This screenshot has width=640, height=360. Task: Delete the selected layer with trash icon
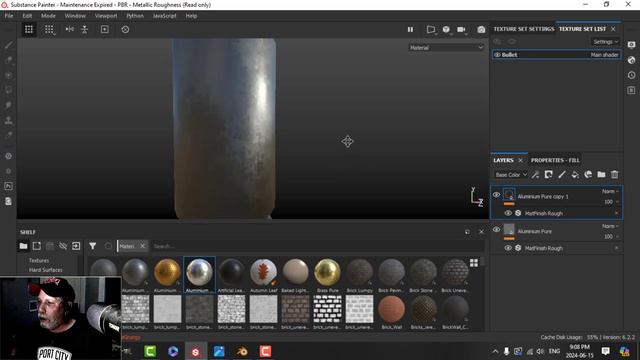click(614, 175)
